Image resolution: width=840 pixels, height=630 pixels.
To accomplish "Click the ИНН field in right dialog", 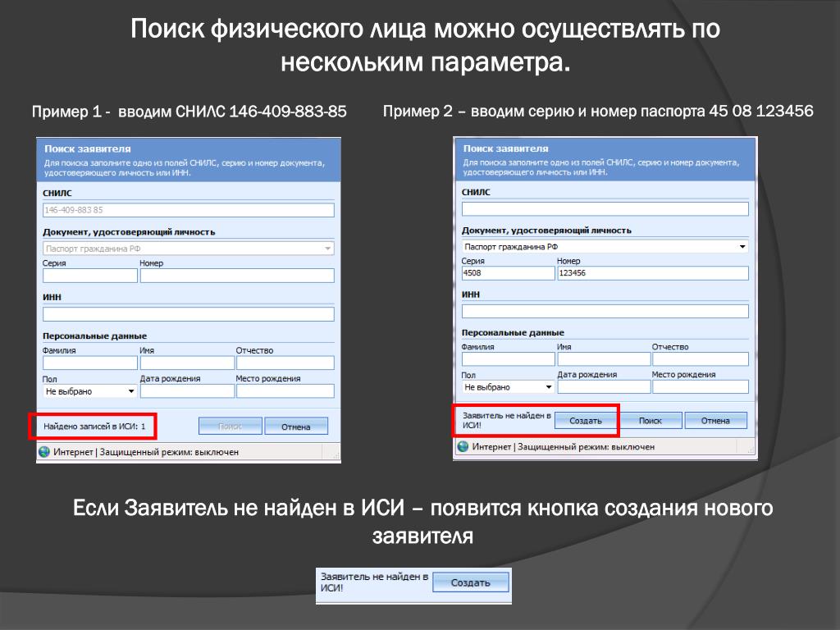I will pos(605,311).
